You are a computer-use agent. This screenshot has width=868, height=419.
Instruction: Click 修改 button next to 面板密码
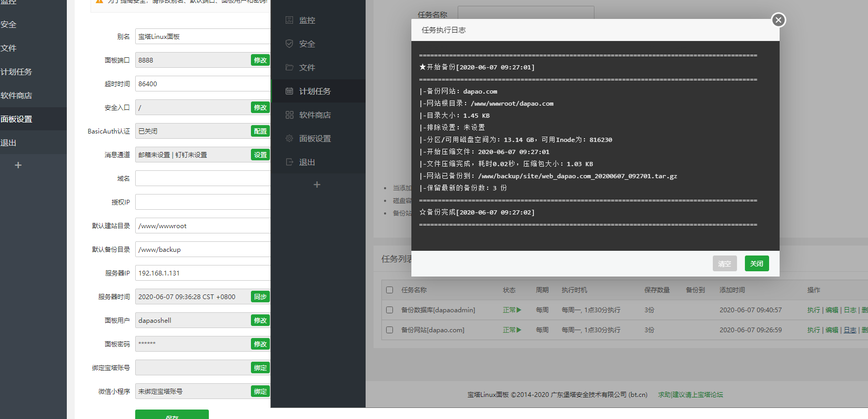[260, 344]
